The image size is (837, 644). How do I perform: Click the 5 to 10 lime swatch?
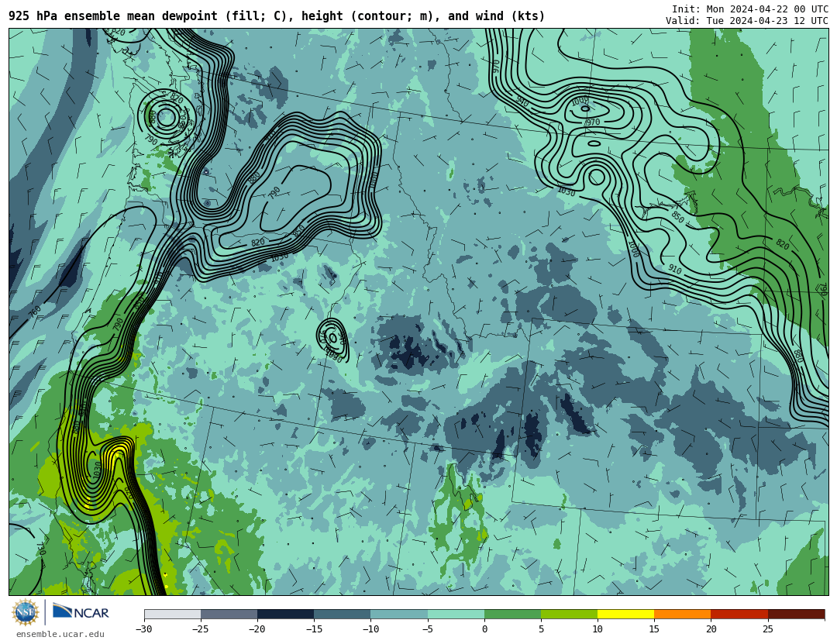pyautogui.click(x=569, y=614)
